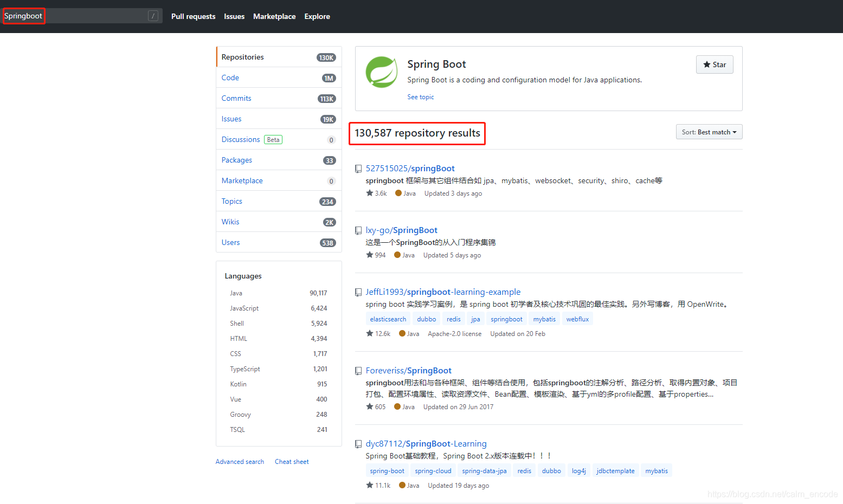Select the Code result filter
The height and width of the screenshot is (504, 843).
(x=279, y=77)
